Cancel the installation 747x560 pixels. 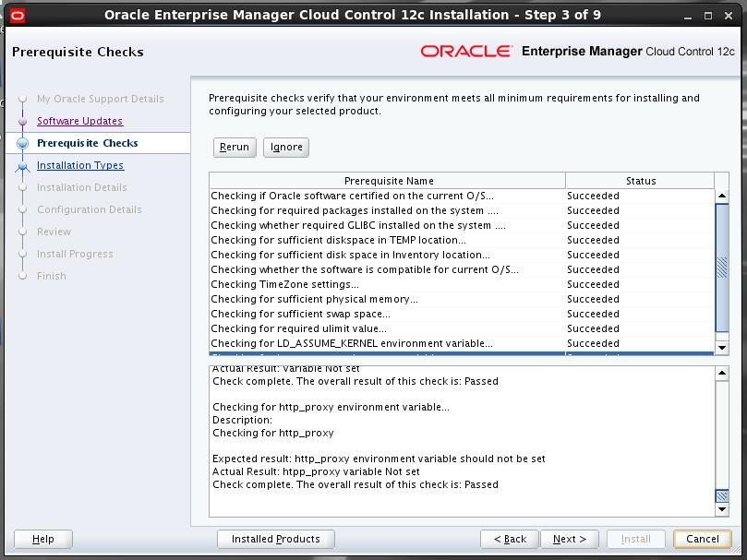(703, 539)
